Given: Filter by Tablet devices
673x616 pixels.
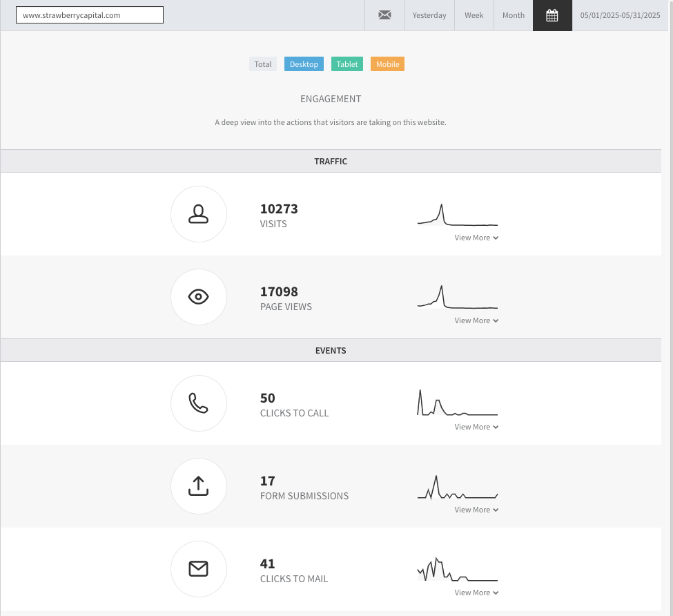Looking at the screenshot, I should (x=347, y=64).
